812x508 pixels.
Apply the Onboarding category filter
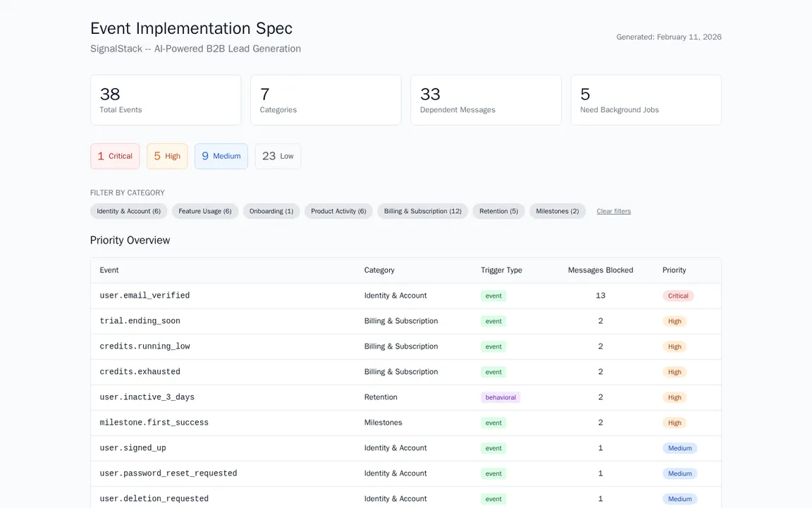click(271, 211)
